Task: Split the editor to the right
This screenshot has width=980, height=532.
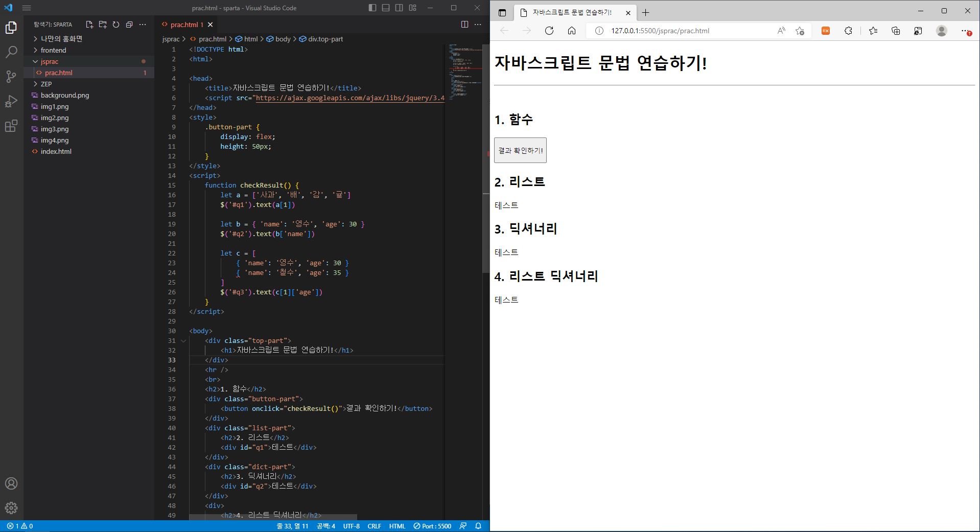Action: (464, 25)
